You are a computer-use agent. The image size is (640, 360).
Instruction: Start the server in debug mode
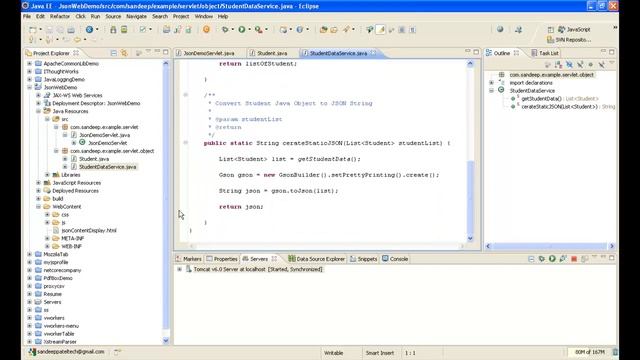click(542, 259)
